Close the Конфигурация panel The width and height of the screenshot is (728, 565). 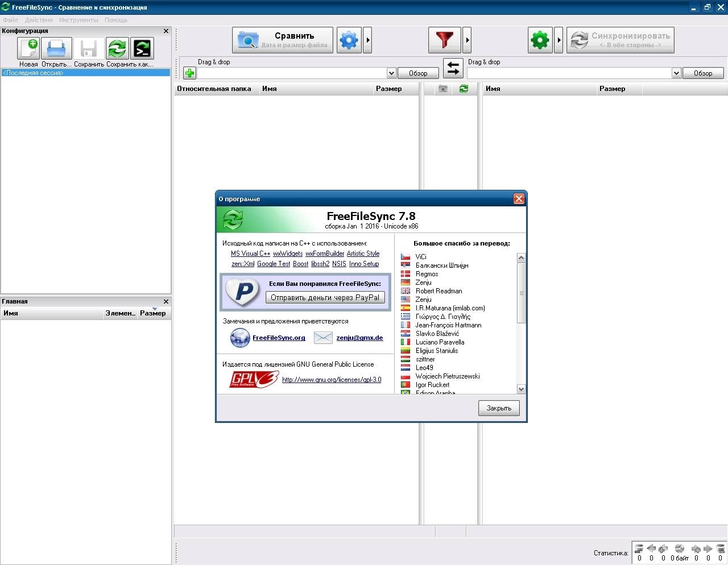pos(166,31)
